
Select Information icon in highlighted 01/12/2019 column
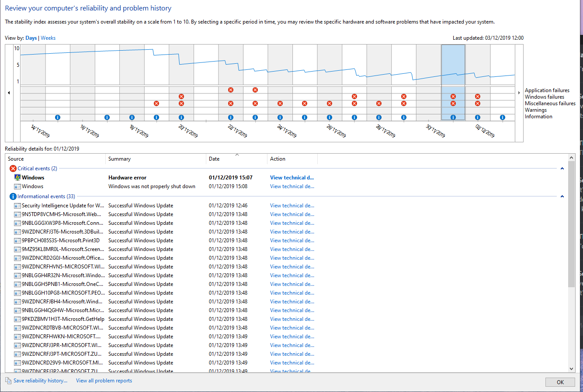pyautogui.click(x=453, y=117)
